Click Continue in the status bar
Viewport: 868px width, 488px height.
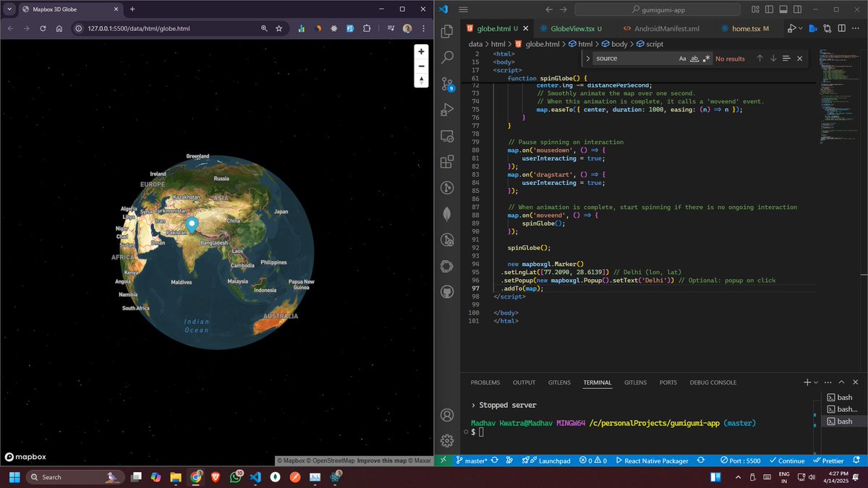pyautogui.click(x=787, y=461)
